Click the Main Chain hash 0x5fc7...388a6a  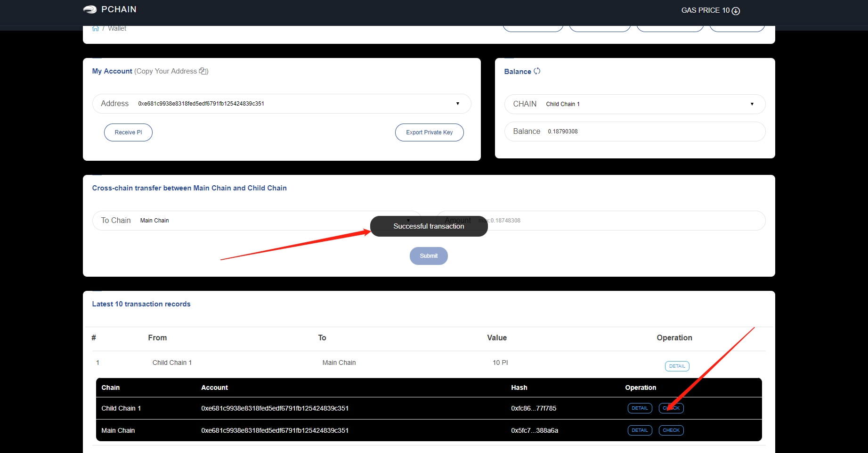(x=535, y=430)
